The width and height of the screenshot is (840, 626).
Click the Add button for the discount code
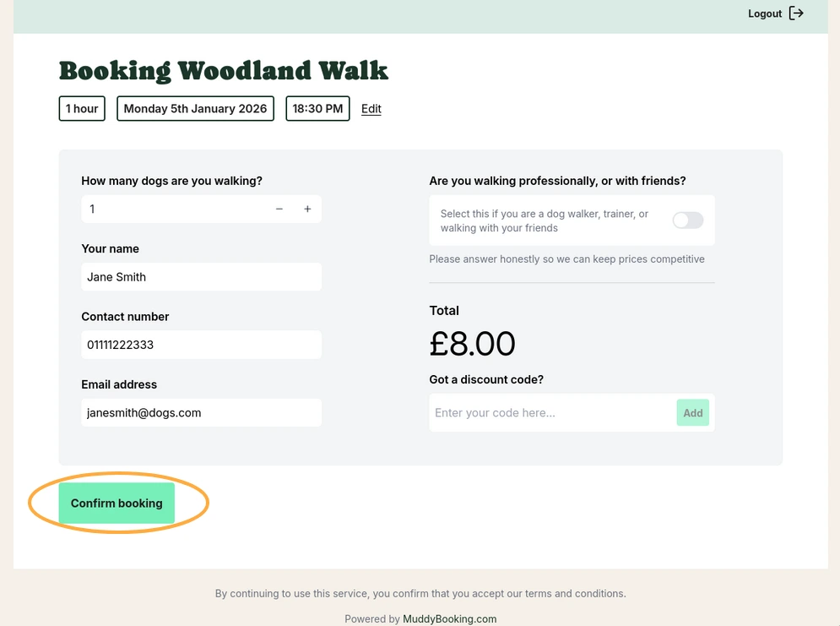pyautogui.click(x=692, y=412)
